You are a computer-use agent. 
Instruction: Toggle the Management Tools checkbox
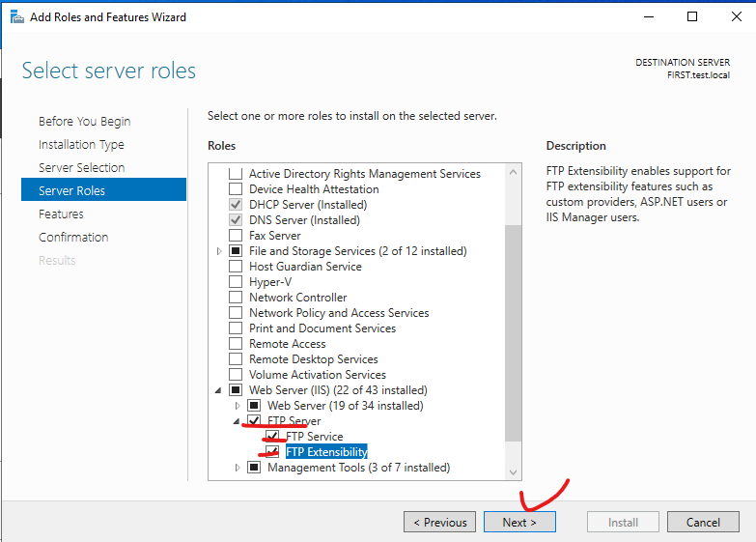click(x=254, y=468)
